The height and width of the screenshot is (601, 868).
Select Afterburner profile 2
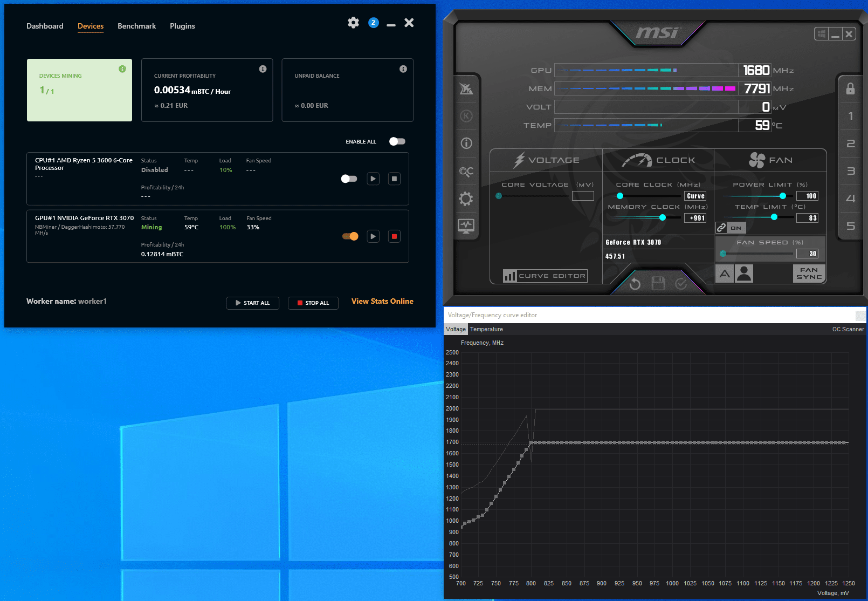(x=850, y=144)
